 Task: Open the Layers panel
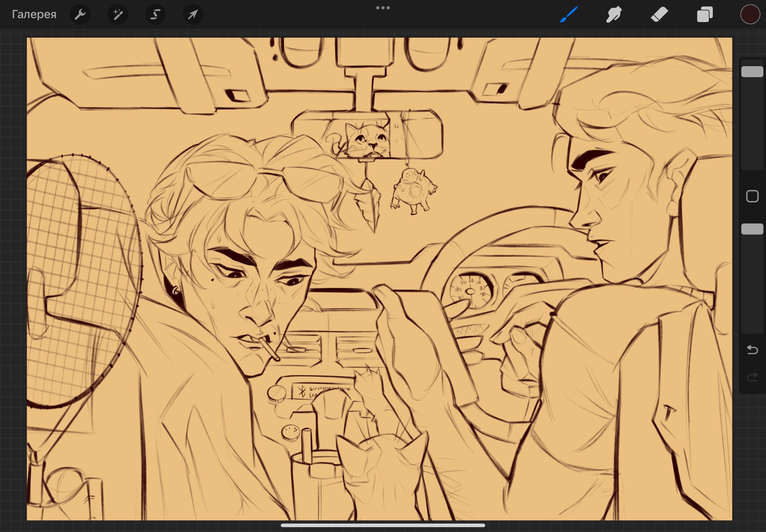705,14
